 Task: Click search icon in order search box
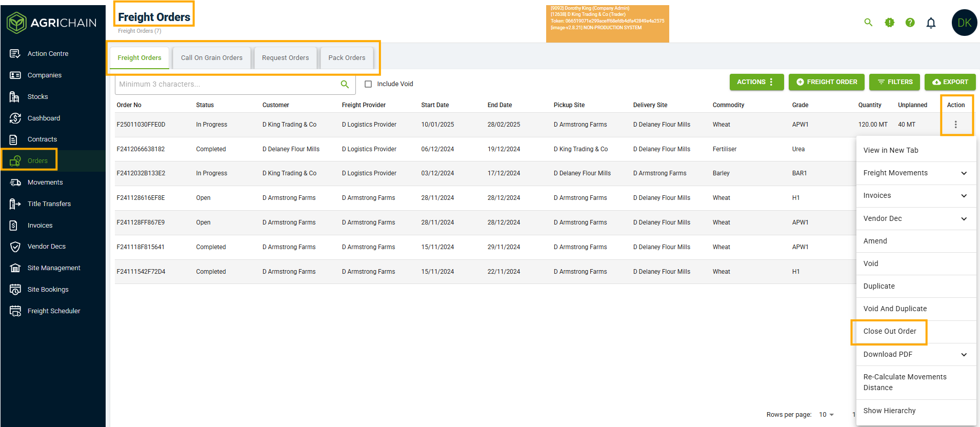click(345, 84)
